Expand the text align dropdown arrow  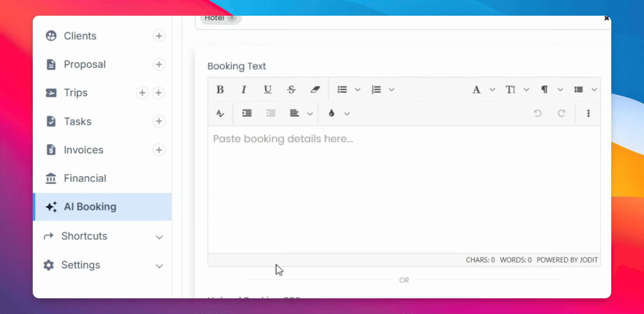pos(310,113)
